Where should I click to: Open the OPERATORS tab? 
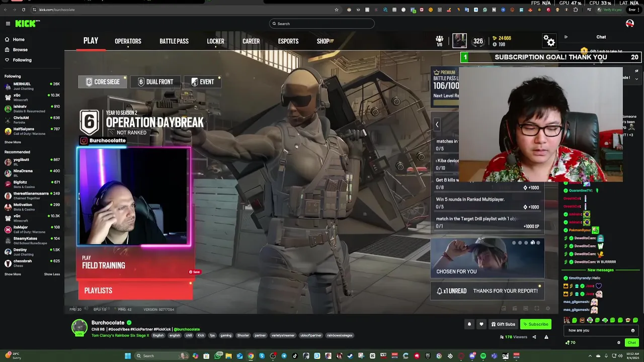pyautogui.click(x=128, y=41)
